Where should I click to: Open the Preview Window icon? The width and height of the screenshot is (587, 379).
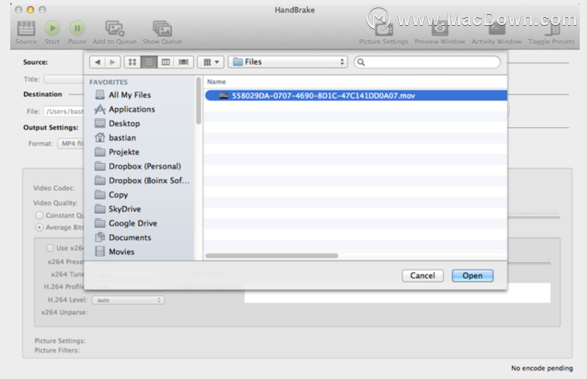(x=440, y=28)
